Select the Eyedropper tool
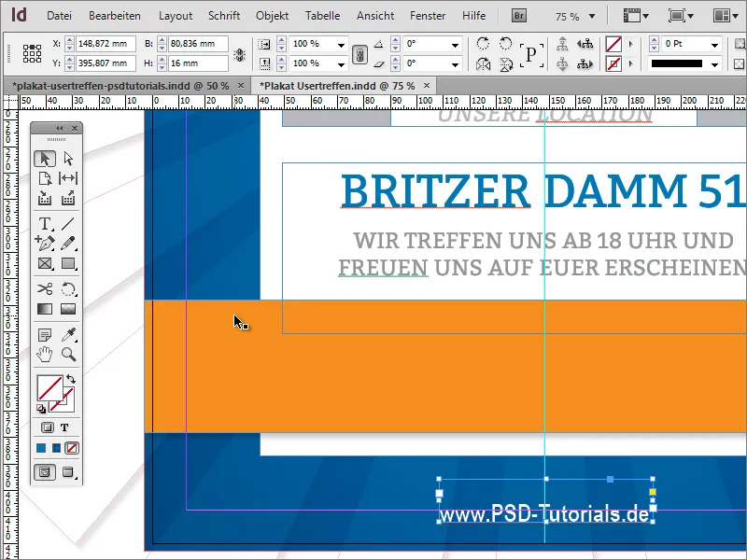Image resolution: width=747 pixels, height=560 pixels. (x=68, y=335)
